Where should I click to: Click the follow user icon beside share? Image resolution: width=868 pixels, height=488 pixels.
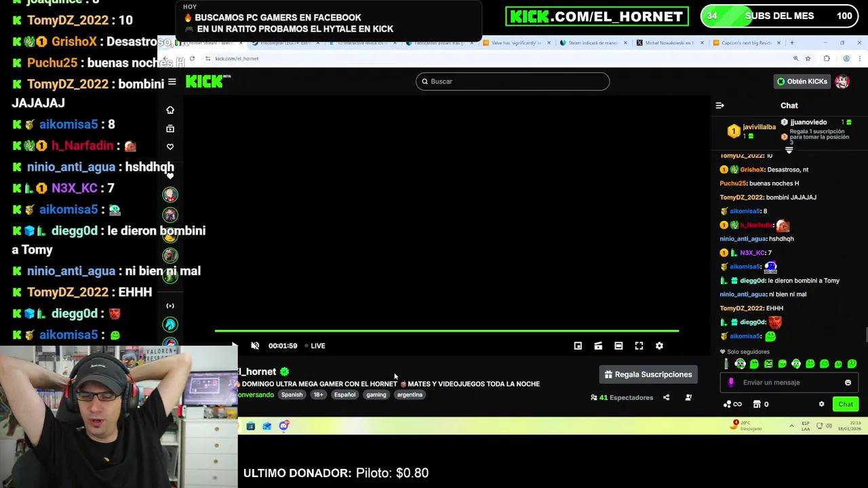point(688,398)
